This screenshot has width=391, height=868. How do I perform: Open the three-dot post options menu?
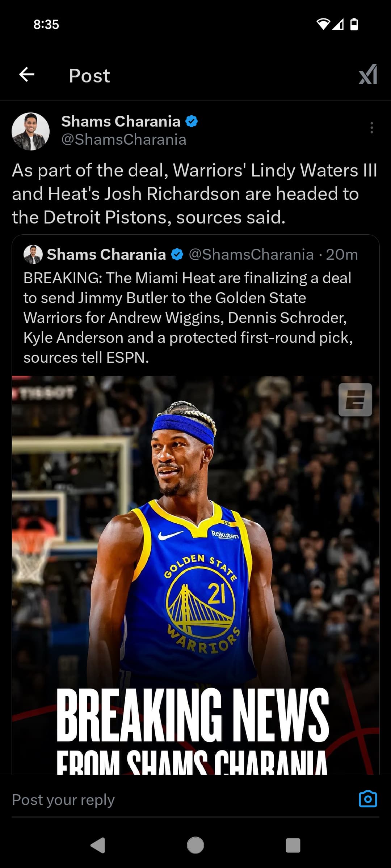click(371, 128)
